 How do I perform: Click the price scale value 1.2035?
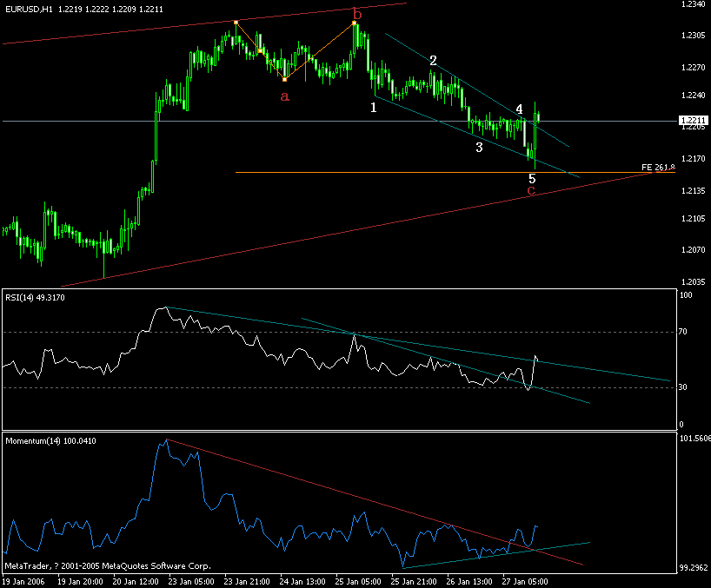[694, 281]
